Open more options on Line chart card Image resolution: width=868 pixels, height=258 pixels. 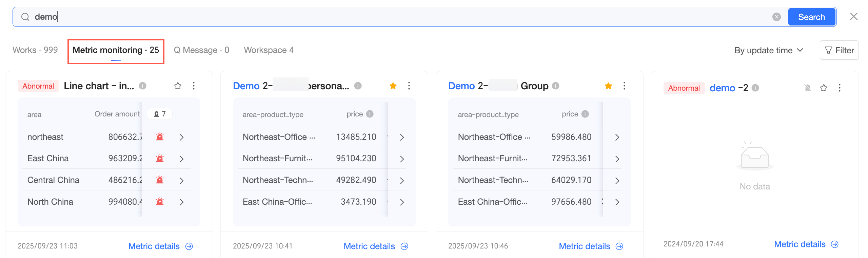pyautogui.click(x=194, y=86)
